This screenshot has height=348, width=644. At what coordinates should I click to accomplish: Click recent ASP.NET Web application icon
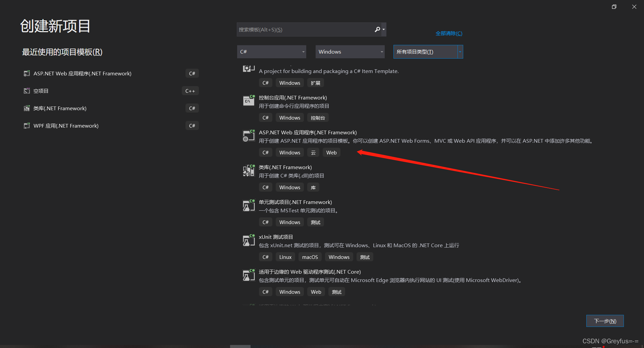pos(27,73)
